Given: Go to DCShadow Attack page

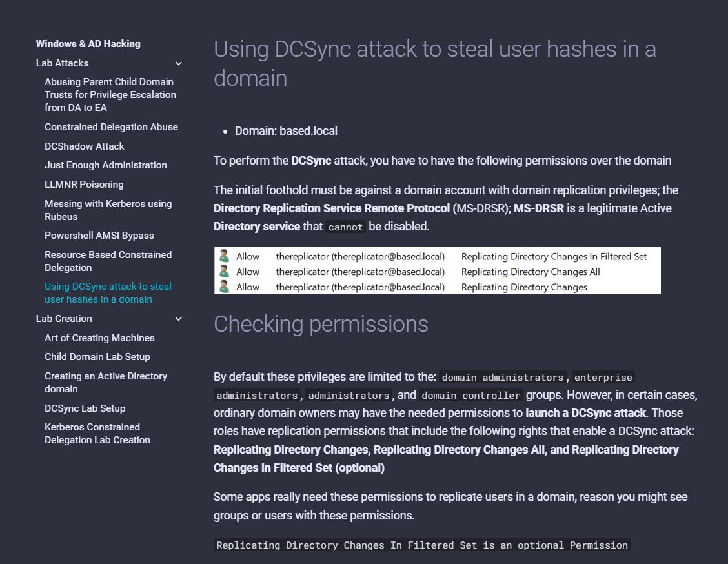Looking at the screenshot, I should [85, 146].
